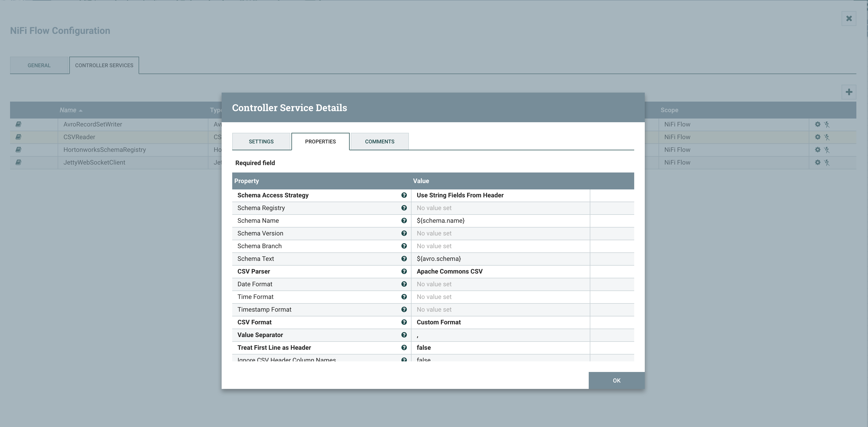Sort table by Name column header
Image resolution: width=868 pixels, height=427 pixels.
68,110
